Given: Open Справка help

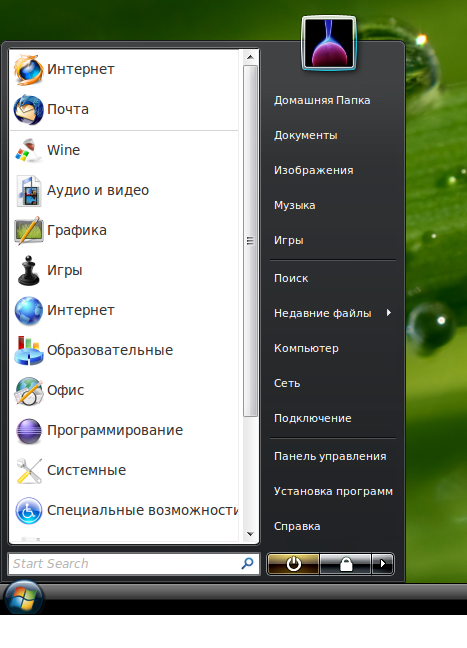Looking at the screenshot, I should click(297, 526).
